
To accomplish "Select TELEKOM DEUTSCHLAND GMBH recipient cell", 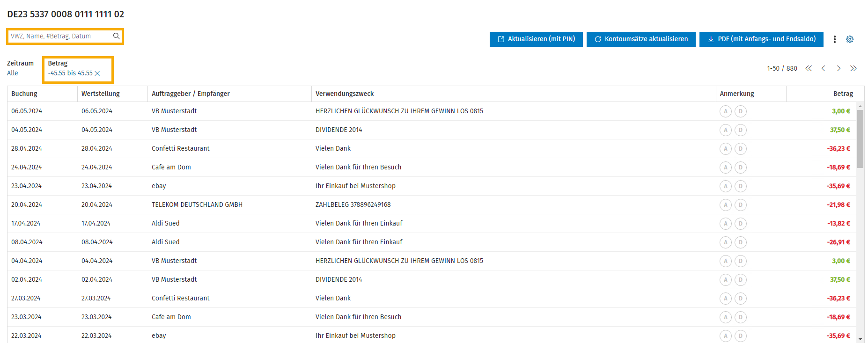I will pos(197,205).
